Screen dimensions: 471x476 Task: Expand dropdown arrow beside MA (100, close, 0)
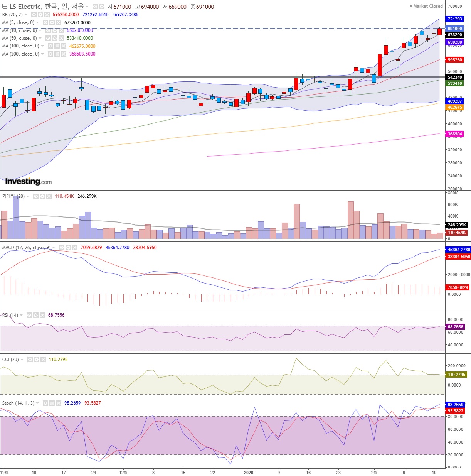click(42, 46)
